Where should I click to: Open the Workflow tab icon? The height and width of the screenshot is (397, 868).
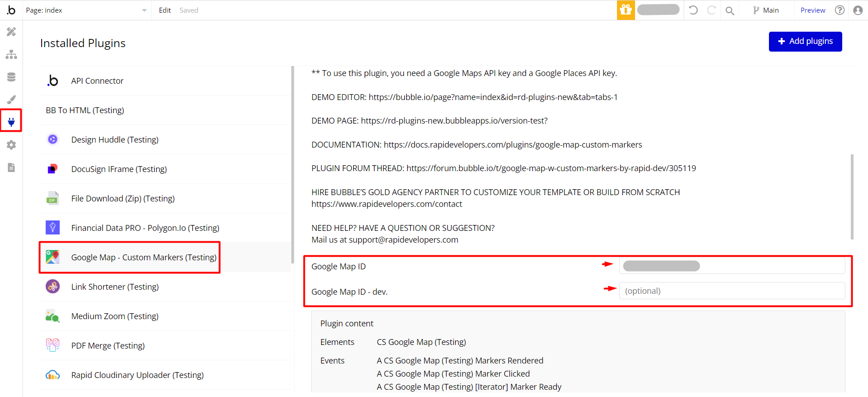coord(11,54)
